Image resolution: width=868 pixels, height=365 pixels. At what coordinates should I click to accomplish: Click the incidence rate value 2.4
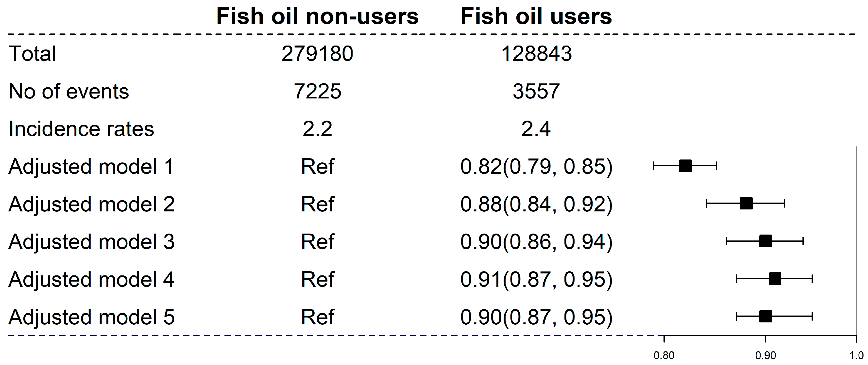(x=536, y=129)
